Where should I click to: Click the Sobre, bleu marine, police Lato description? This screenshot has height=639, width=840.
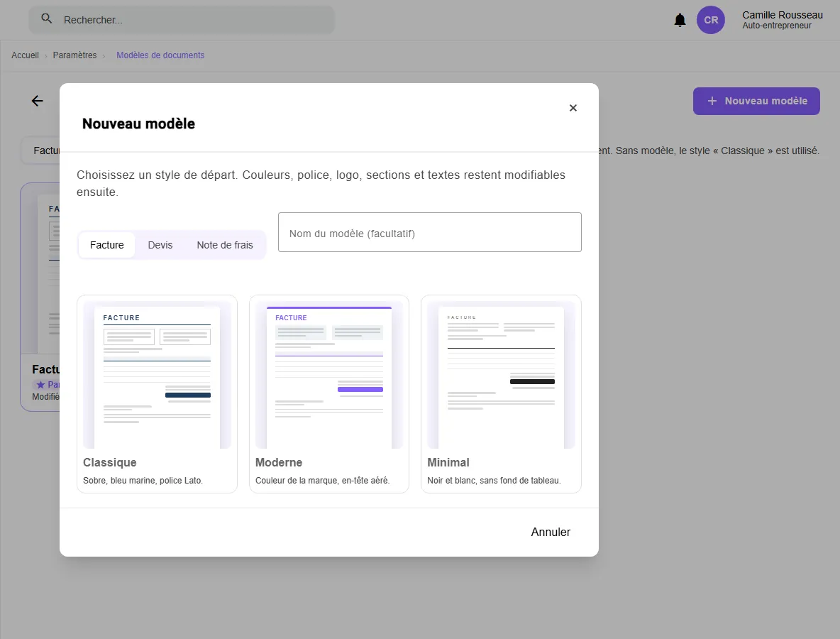click(143, 481)
